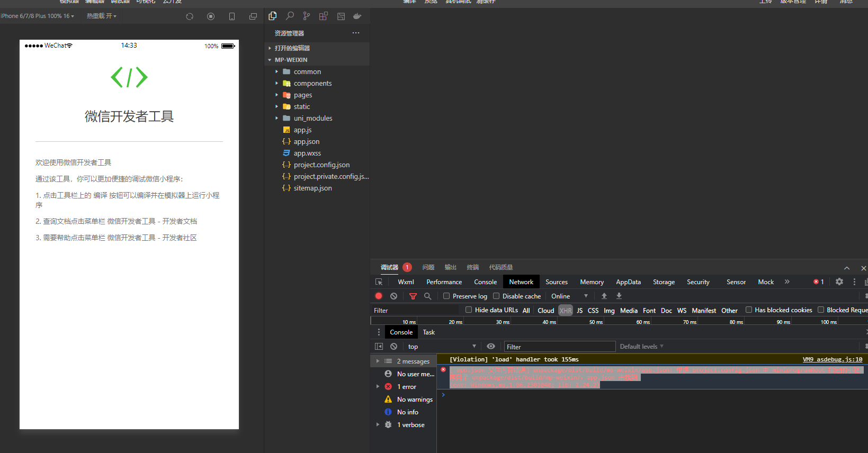868x453 pixels.
Task: Open the search icon in the editor sidebar
Action: (290, 16)
